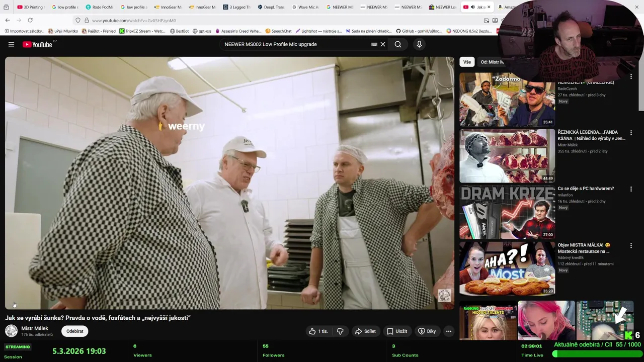Open the DRAM KRIZE video thumbnail
The width and height of the screenshot is (644, 362).
tap(507, 212)
